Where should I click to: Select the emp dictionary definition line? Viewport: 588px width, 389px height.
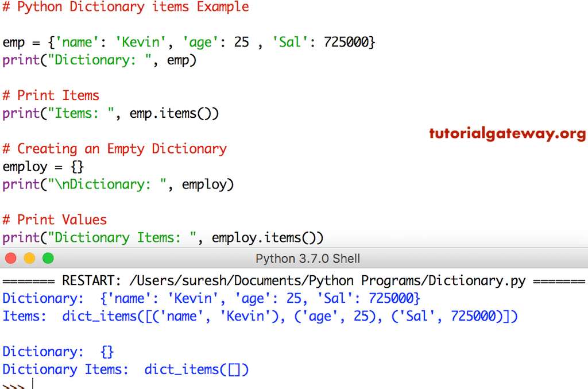(189, 41)
